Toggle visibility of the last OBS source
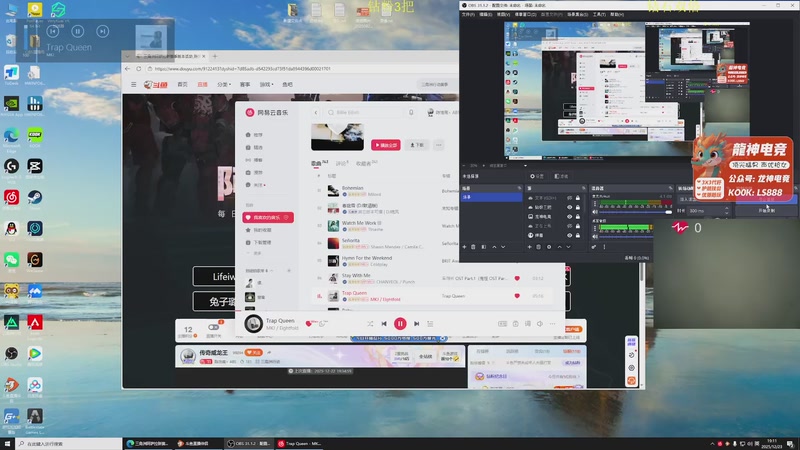Viewport: 800px width, 450px height. click(569, 235)
